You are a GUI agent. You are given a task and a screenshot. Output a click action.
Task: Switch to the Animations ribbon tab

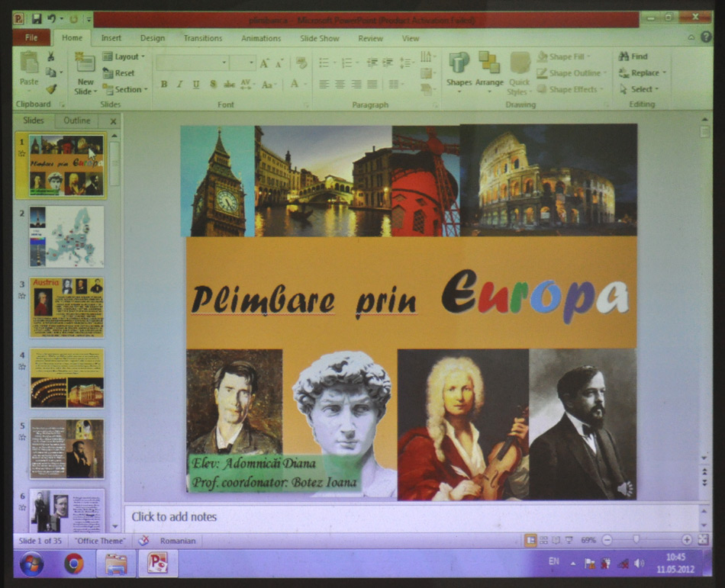261,38
